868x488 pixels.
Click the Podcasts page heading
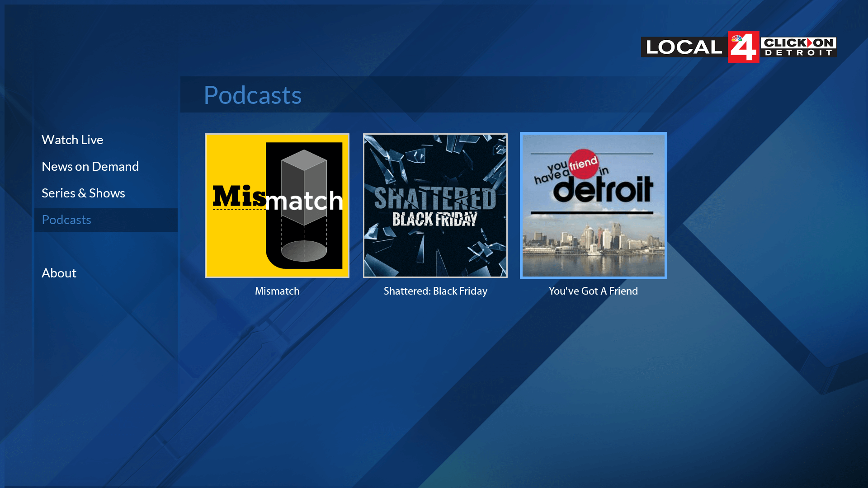[252, 95]
